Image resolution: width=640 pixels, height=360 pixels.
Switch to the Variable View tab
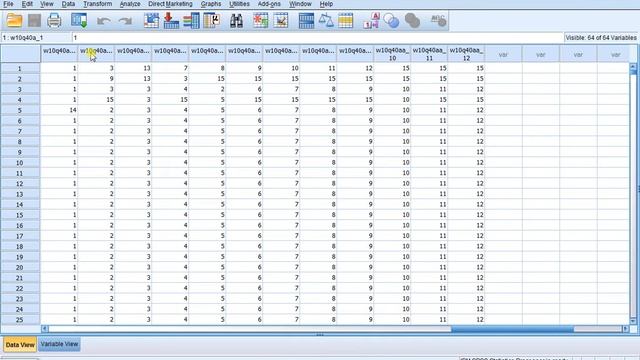(x=59, y=344)
